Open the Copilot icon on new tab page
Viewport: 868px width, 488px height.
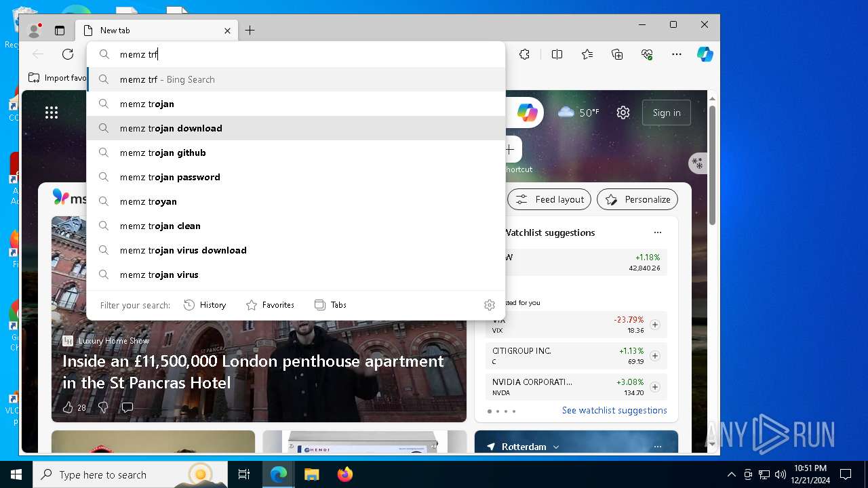527,113
